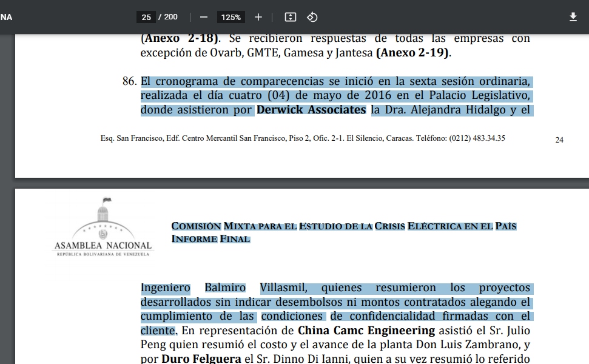Screen dimensions: 589x364
Task: Rotate the document counterclockwise
Action: [312, 17]
